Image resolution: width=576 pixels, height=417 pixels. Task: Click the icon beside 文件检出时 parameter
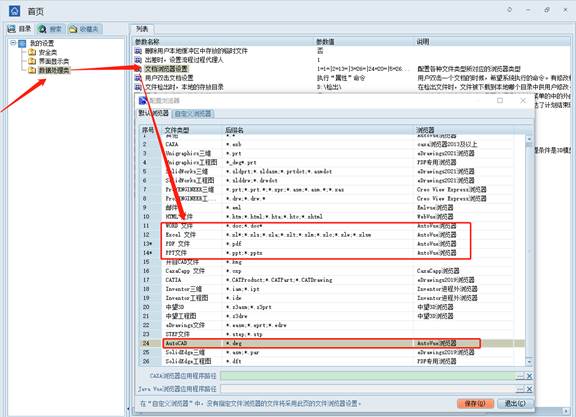click(x=138, y=87)
